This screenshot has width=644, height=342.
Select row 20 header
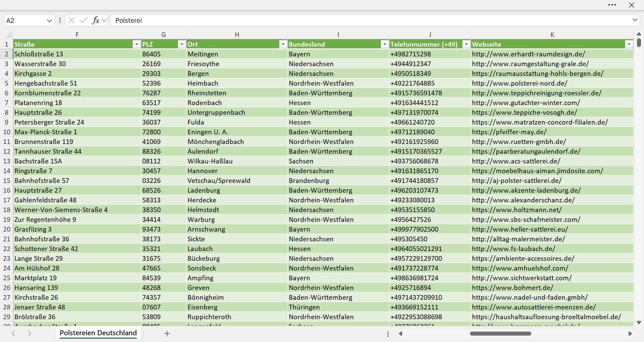click(6, 229)
